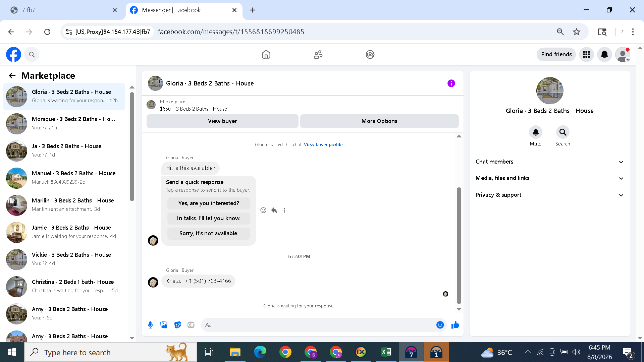Click the Find friends button

pyautogui.click(x=556, y=54)
